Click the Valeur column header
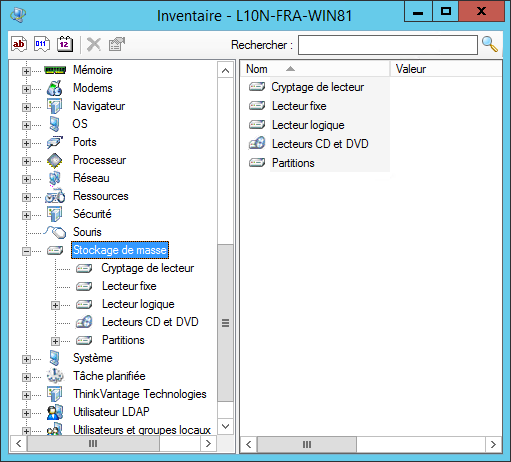Viewport: 511px width, 462px height. click(446, 69)
